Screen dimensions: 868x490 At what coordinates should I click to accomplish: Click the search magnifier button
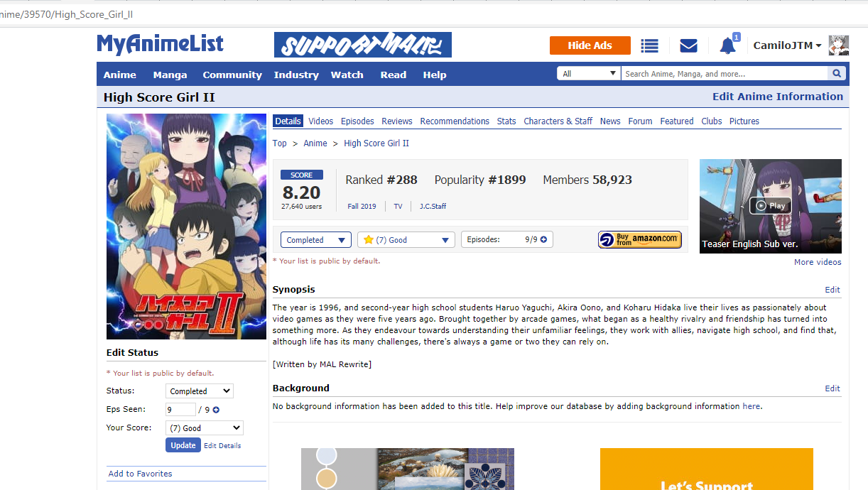pyautogui.click(x=837, y=74)
